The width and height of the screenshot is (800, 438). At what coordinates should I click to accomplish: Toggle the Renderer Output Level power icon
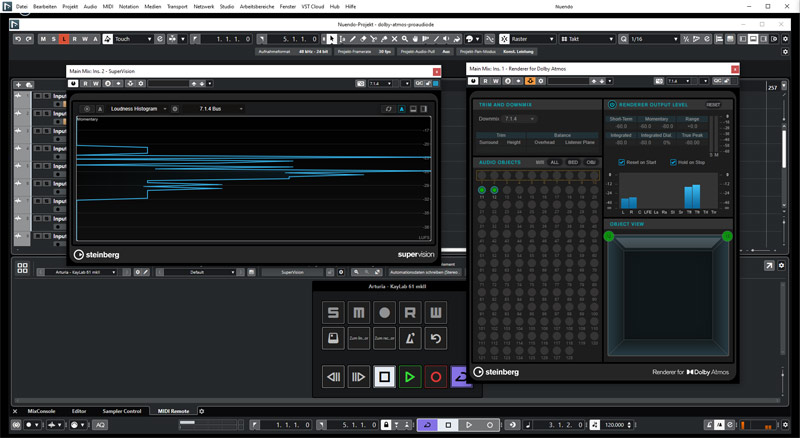click(612, 104)
